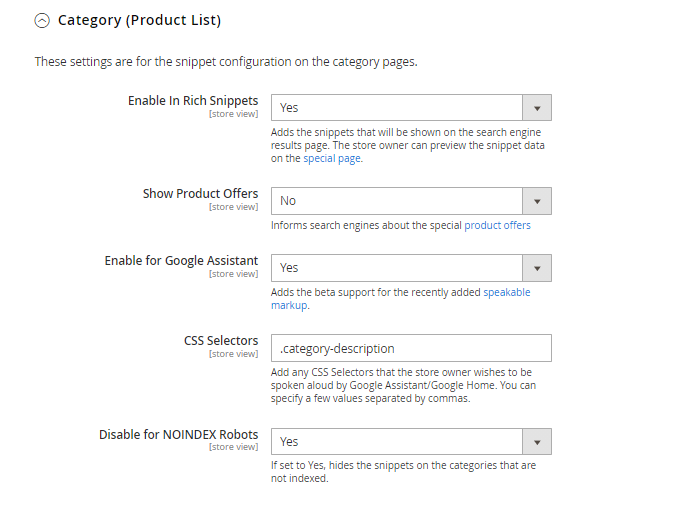The height and width of the screenshot is (505, 685).
Task: Open Show Product Offers dropdown
Action: coord(398,201)
